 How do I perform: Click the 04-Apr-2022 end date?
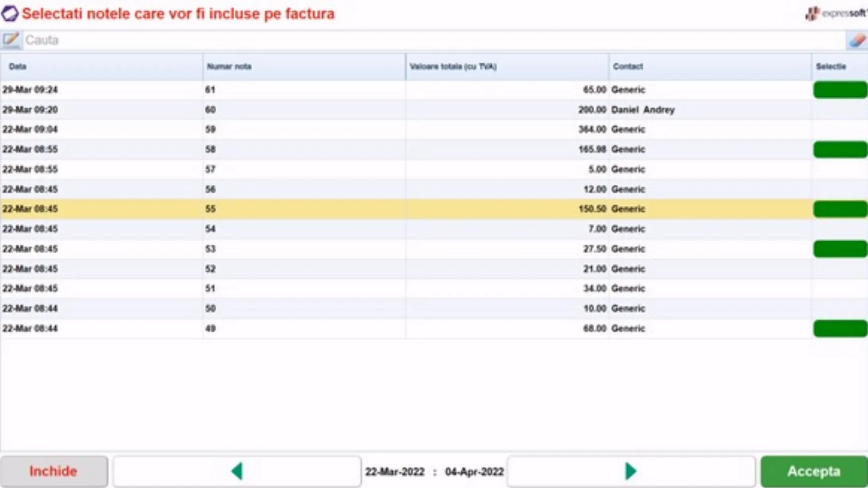(x=474, y=472)
